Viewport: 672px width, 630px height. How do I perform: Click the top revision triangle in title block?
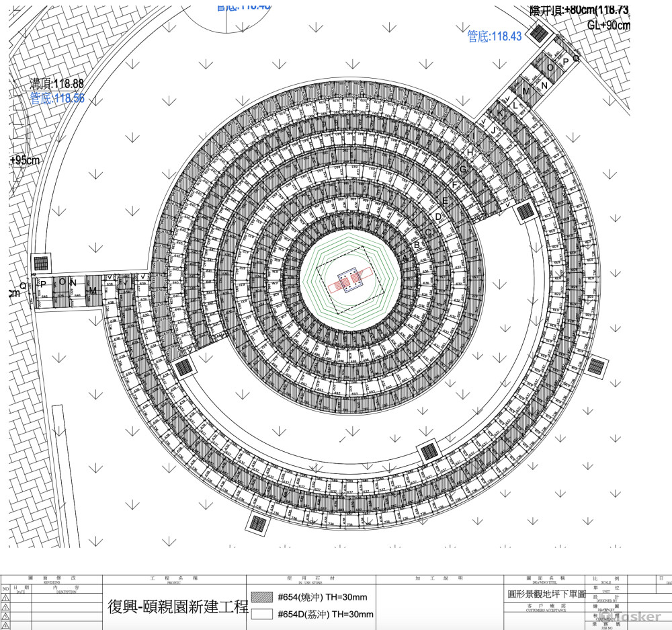coord(5,596)
